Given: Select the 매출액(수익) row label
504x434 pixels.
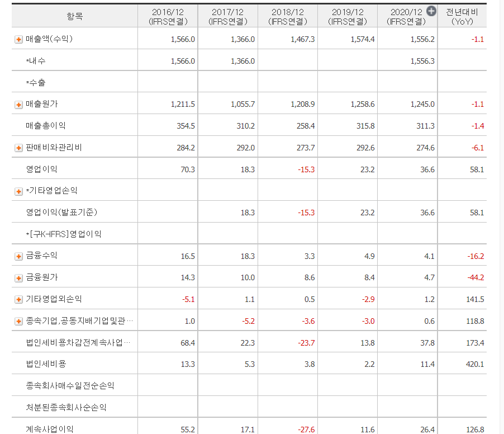Looking at the screenshot, I should coord(49,39).
